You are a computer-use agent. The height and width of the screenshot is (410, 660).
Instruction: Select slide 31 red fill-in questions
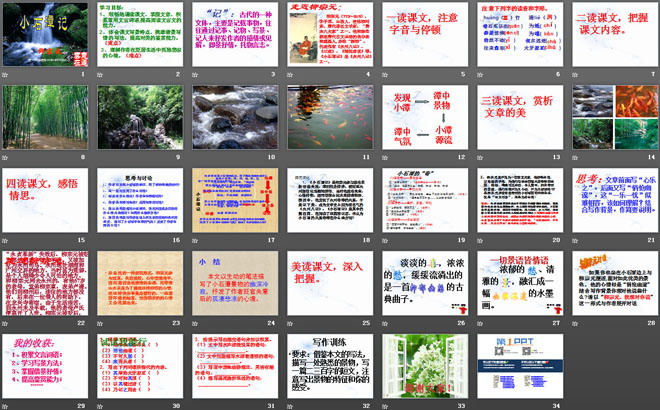point(235,366)
